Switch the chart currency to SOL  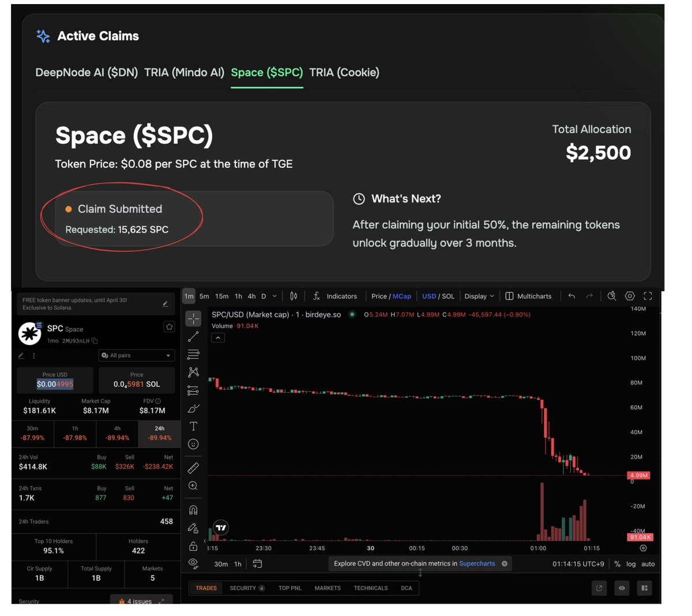(x=448, y=296)
